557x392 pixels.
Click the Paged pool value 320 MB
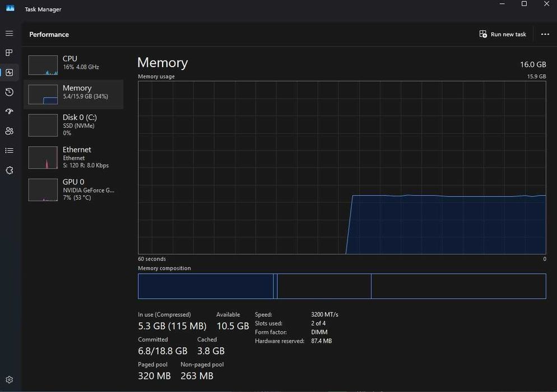pos(154,376)
